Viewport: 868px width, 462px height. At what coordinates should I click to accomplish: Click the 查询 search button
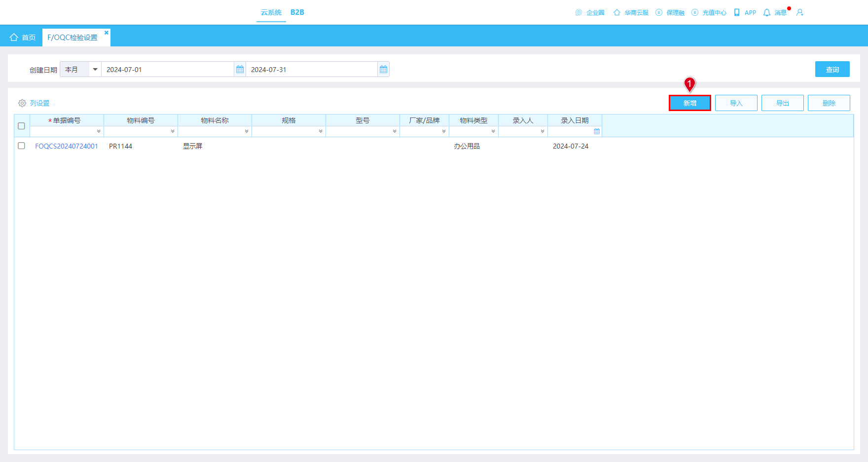point(832,70)
